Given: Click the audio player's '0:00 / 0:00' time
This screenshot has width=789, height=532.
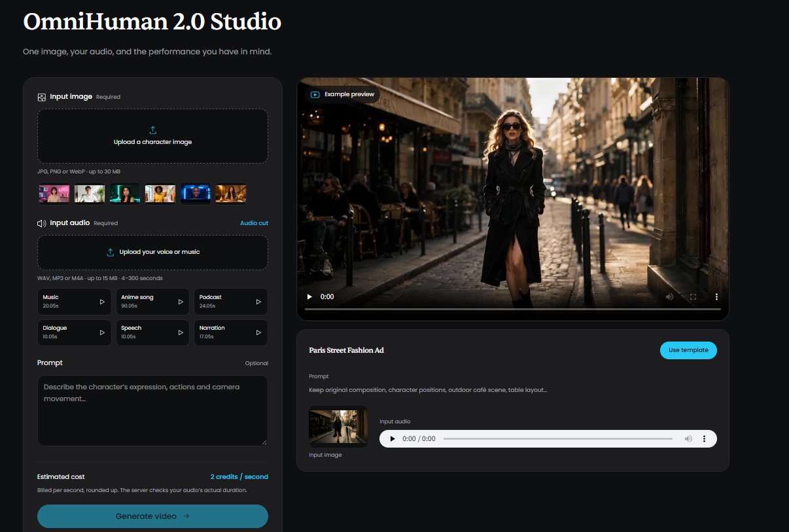Looking at the screenshot, I should [x=419, y=438].
